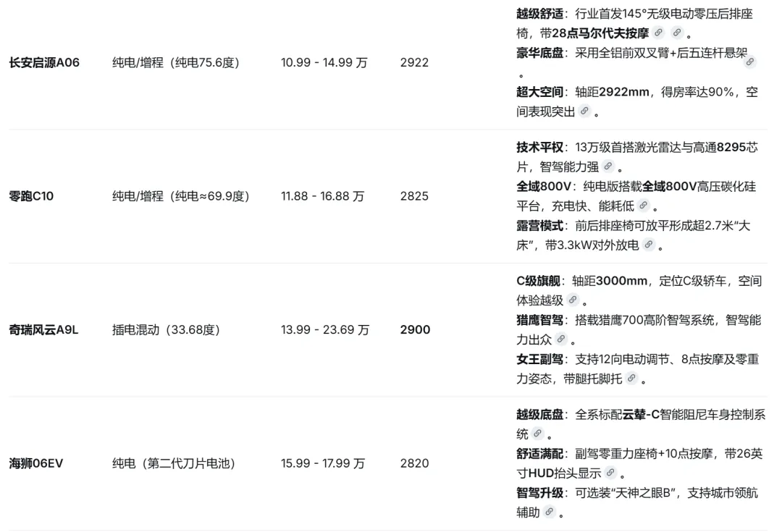782x532 pixels.
Task: Click the 猎鹰智驾 feature label
Action: point(539,320)
